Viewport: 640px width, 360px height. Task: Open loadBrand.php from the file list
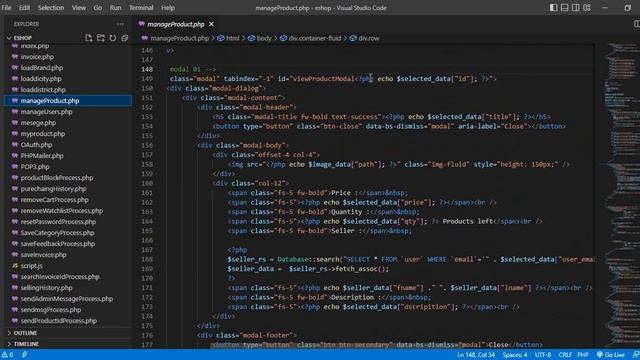tap(42, 68)
